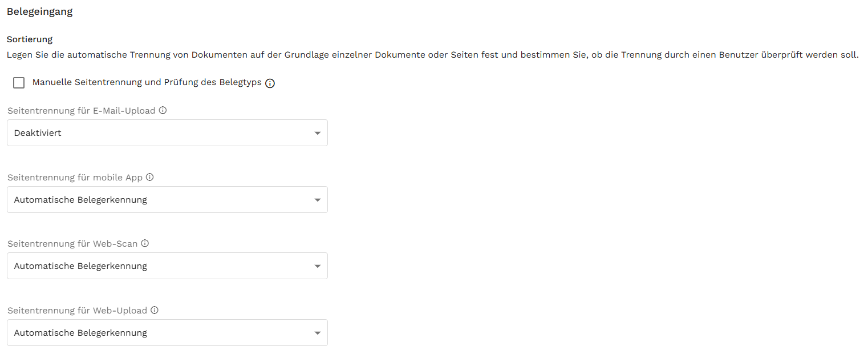The image size is (868, 358).
Task: Click 'Automatische Belegerkennung' value under mobile App
Action: tap(80, 200)
